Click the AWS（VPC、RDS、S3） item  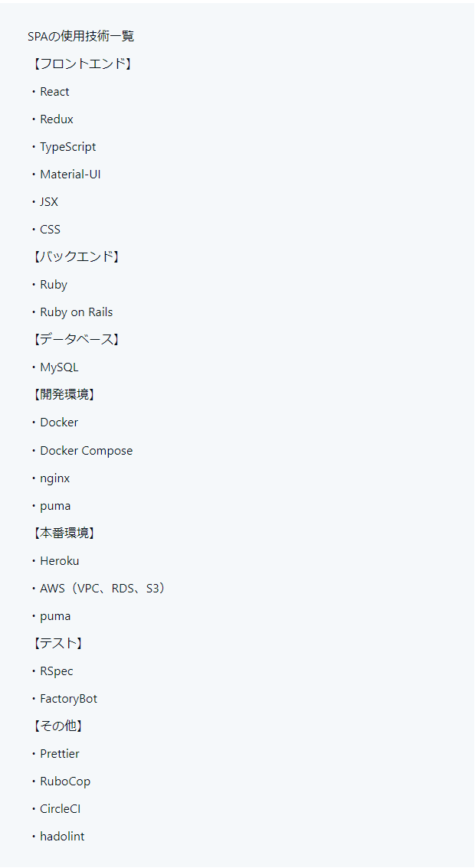point(103,589)
